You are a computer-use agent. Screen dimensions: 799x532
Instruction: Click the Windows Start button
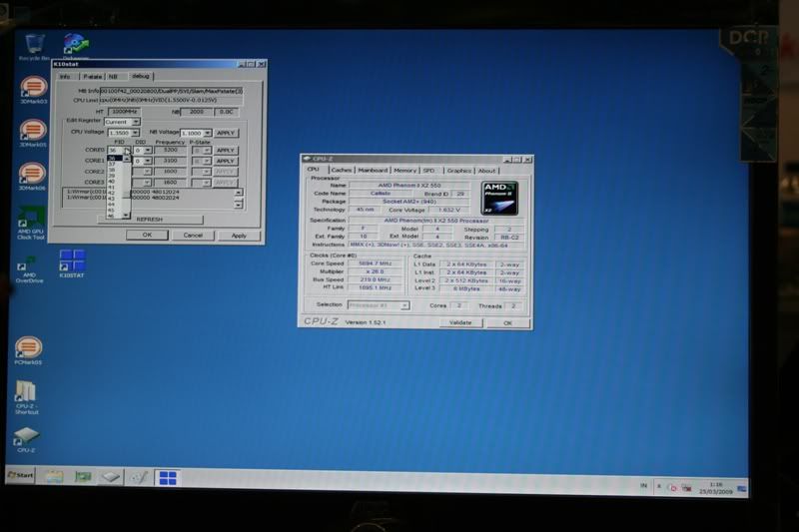click(x=20, y=475)
